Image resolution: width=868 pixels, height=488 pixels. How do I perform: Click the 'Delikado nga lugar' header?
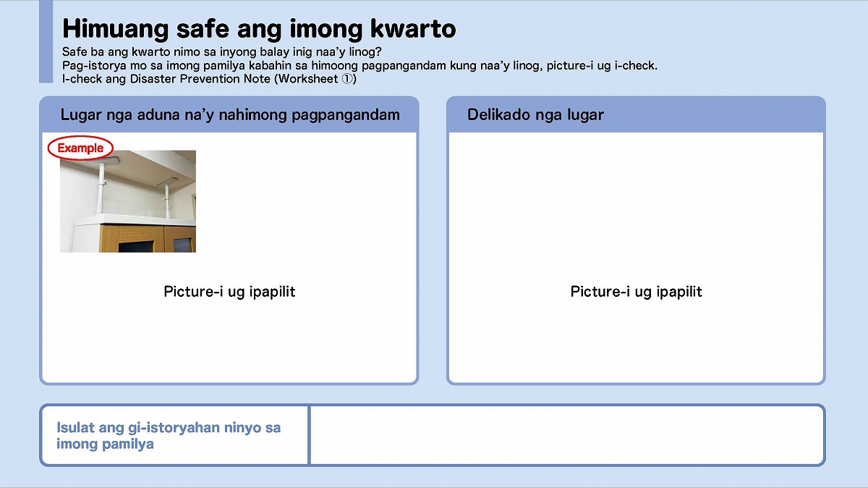tap(535, 114)
